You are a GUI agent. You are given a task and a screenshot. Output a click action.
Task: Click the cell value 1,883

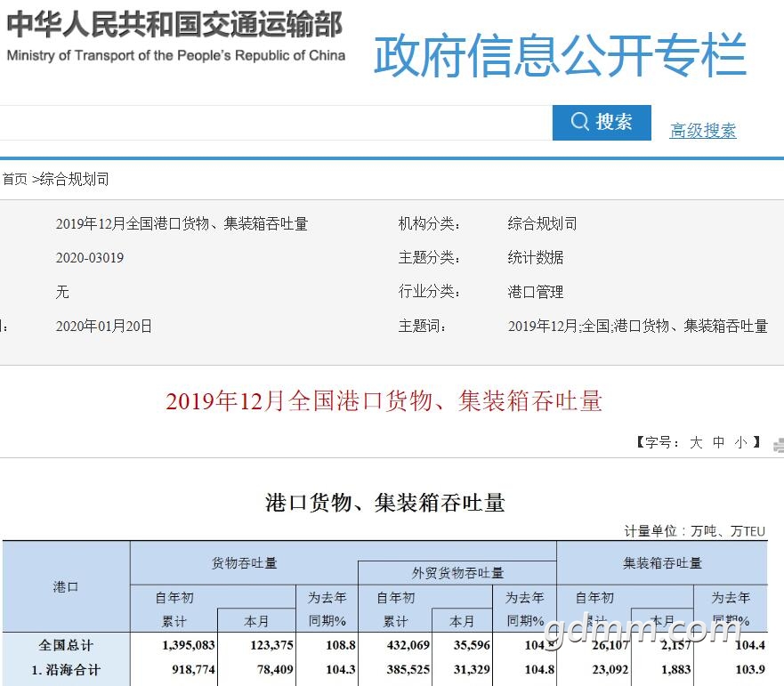coord(676,669)
